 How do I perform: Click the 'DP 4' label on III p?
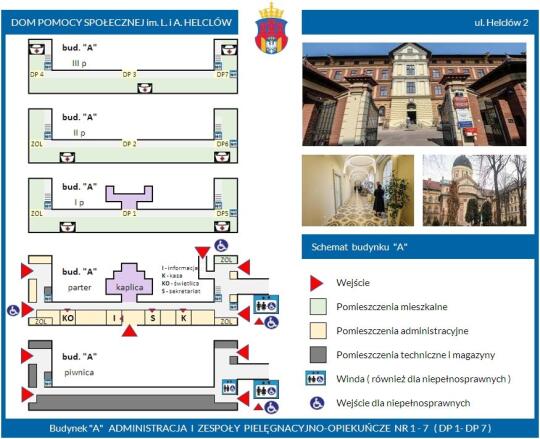tap(37, 74)
